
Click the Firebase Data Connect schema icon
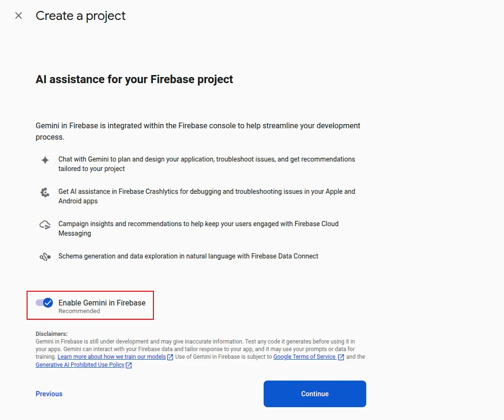44,256
